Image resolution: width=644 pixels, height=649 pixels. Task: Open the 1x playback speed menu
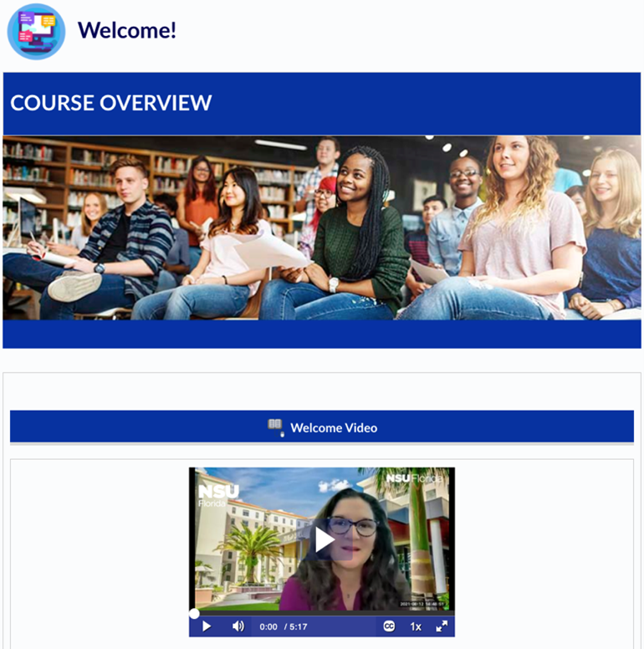coord(416,626)
